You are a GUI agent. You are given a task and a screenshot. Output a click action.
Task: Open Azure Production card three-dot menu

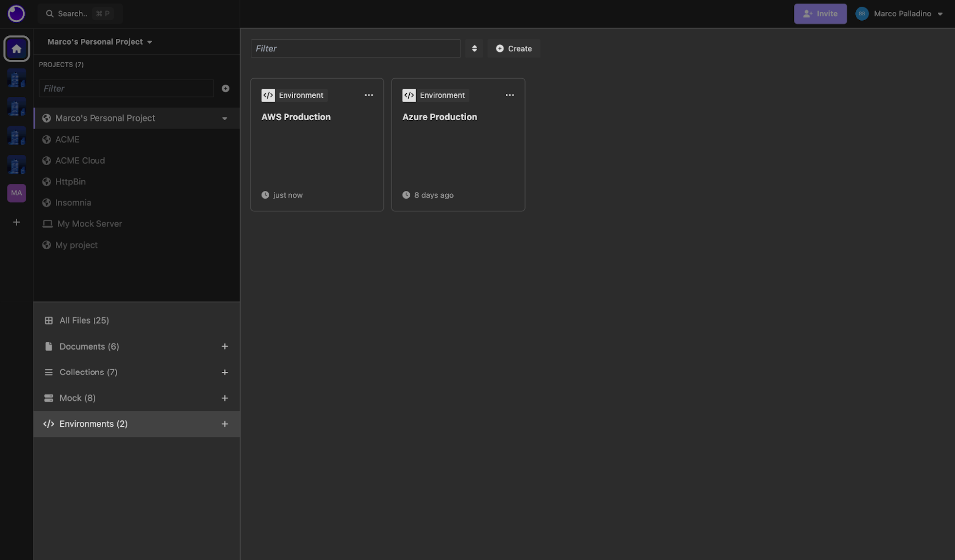click(510, 95)
